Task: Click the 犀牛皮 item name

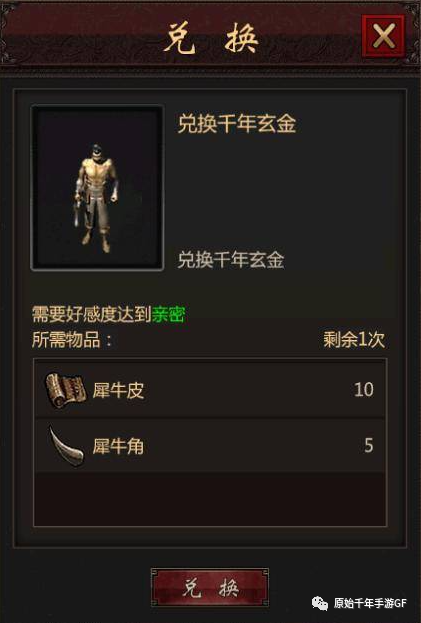Action: pyautogui.click(x=118, y=390)
